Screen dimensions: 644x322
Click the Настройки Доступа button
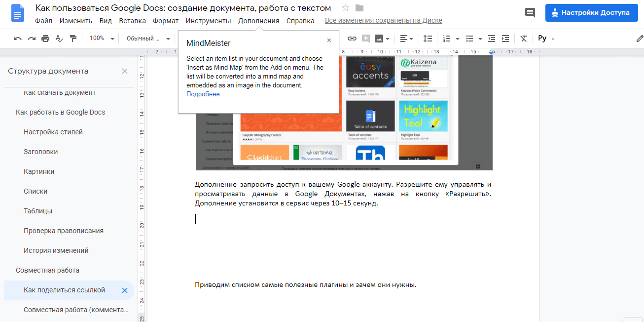[x=591, y=12]
